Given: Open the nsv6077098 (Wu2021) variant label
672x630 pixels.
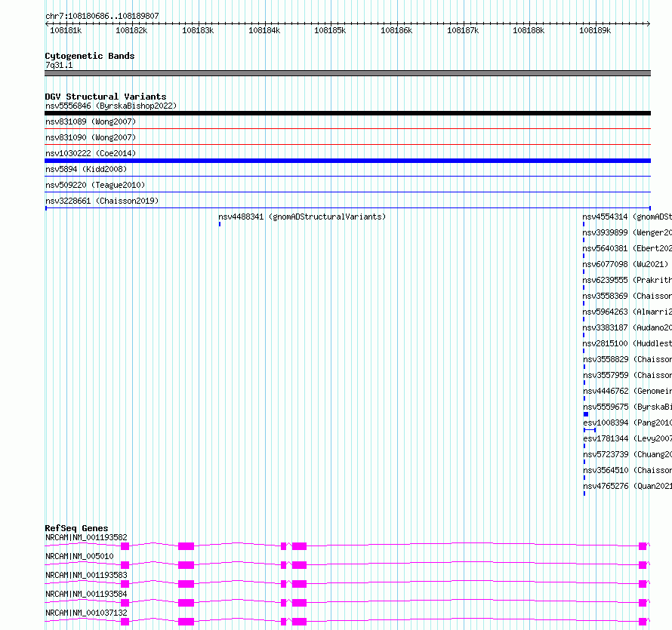Looking at the screenshot, I should [x=625, y=264].
